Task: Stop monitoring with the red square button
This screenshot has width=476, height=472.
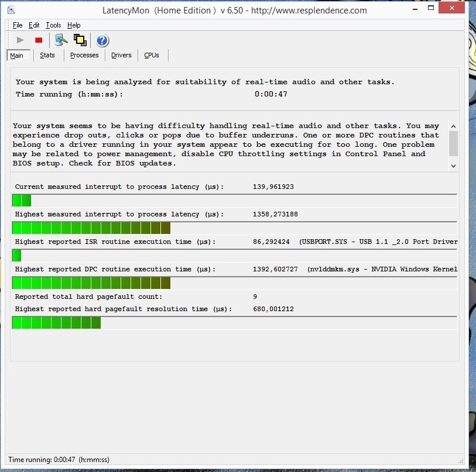Action: [39, 40]
